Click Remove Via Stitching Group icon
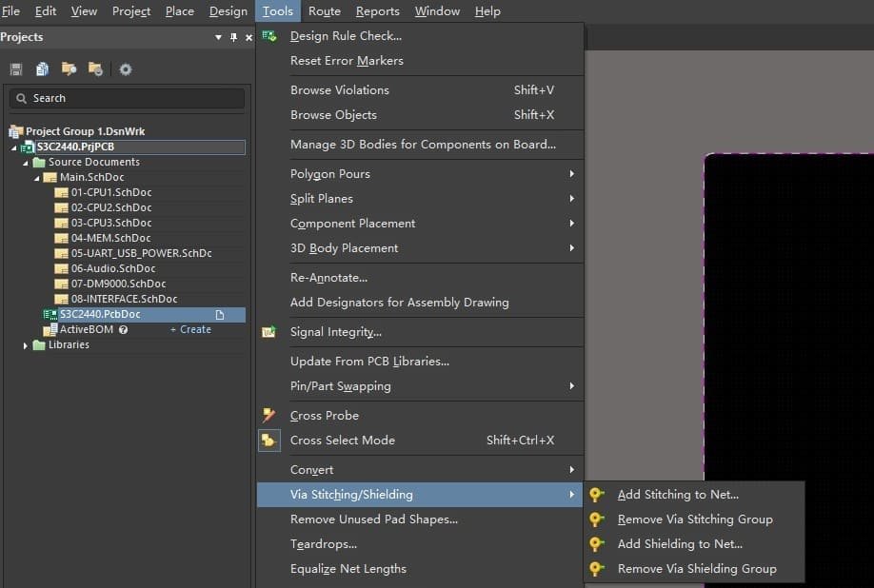Screen dimensions: 874x588 [596, 519]
